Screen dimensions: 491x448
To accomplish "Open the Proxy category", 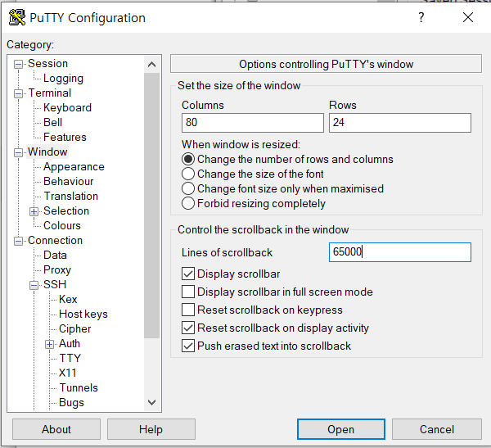I will (x=57, y=270).
